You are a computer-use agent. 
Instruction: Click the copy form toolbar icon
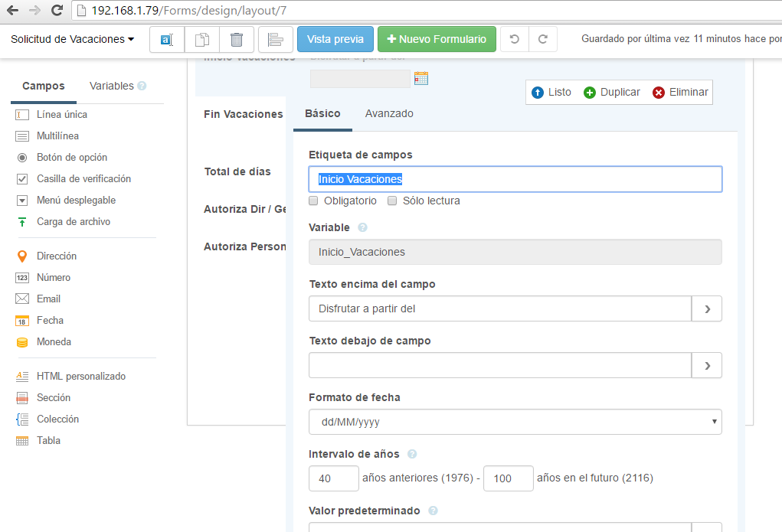point(201,39)
